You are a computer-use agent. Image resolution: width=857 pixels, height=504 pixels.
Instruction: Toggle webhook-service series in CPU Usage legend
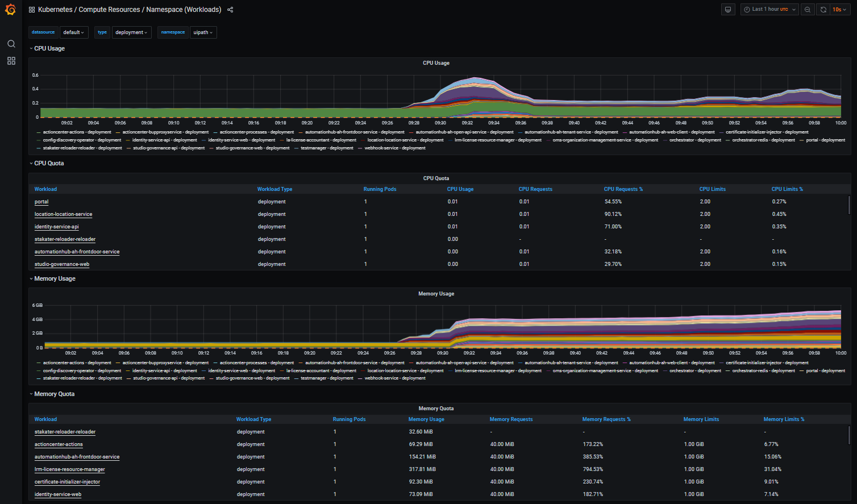tap(395, 148)
